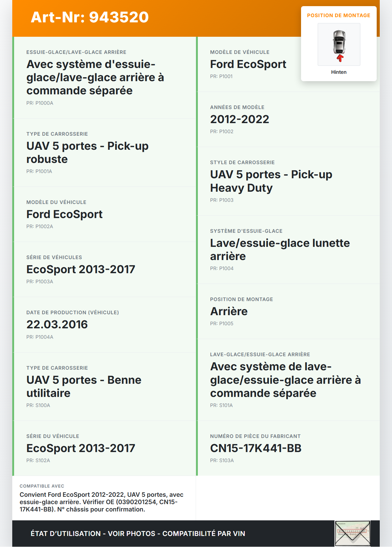Screen dimensions: 392x547
Task: Click the top-view car image
Action: pos(339,44)
